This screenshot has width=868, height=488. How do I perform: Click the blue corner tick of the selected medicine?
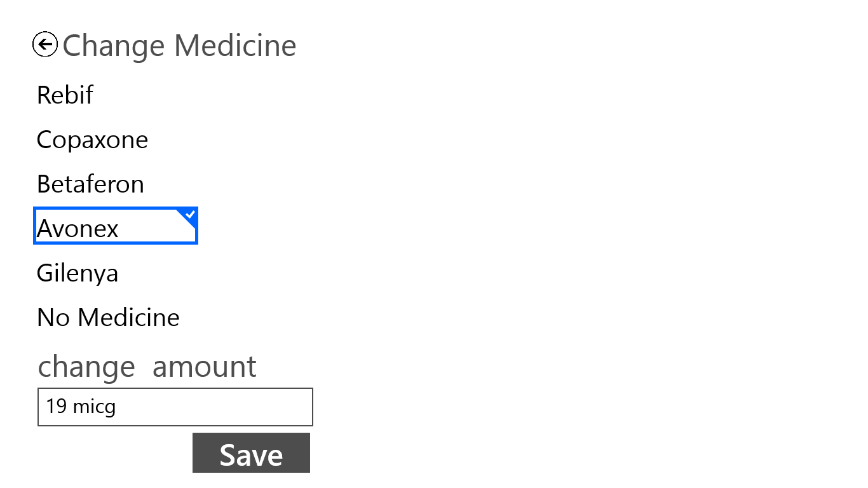[189, 215]
